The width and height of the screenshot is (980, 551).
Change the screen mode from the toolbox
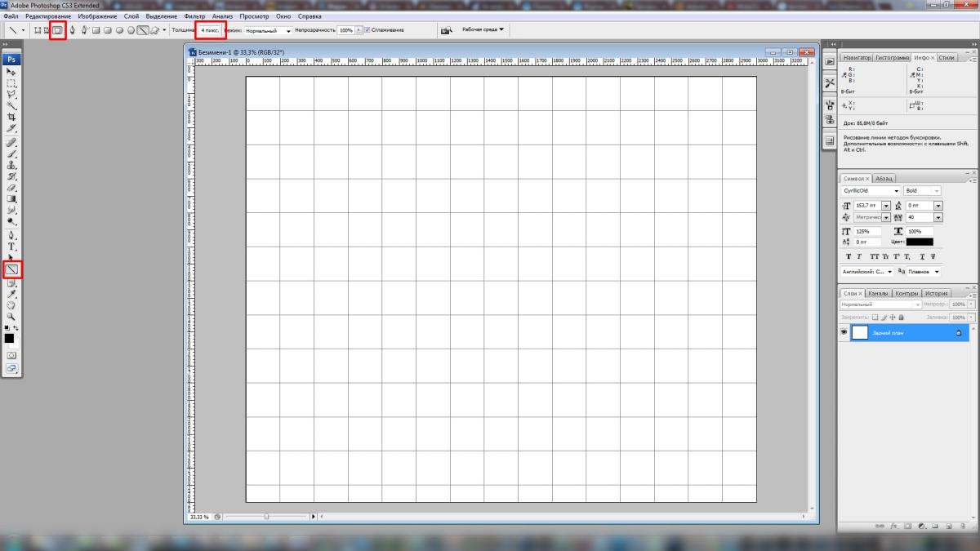12,368
